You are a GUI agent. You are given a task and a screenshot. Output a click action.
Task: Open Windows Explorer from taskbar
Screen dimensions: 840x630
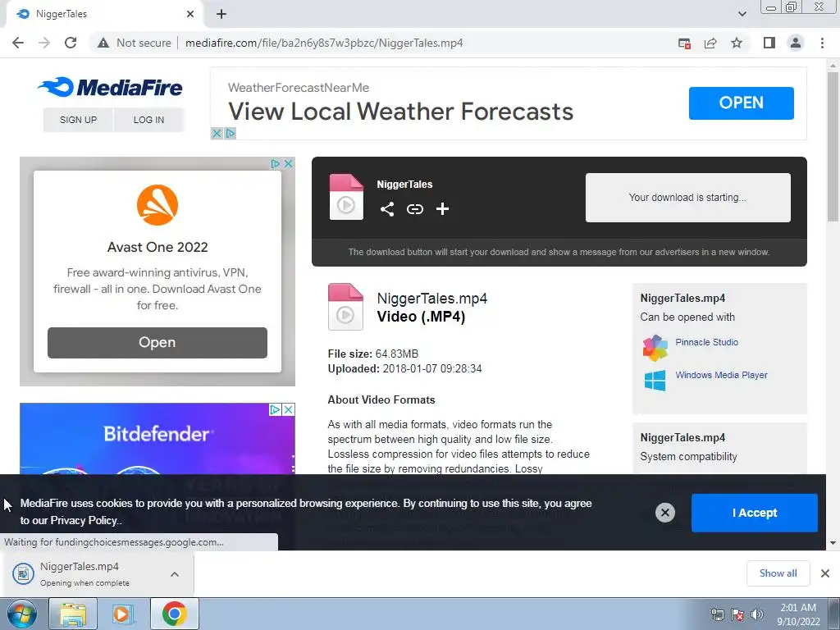(x=73, y=614)
